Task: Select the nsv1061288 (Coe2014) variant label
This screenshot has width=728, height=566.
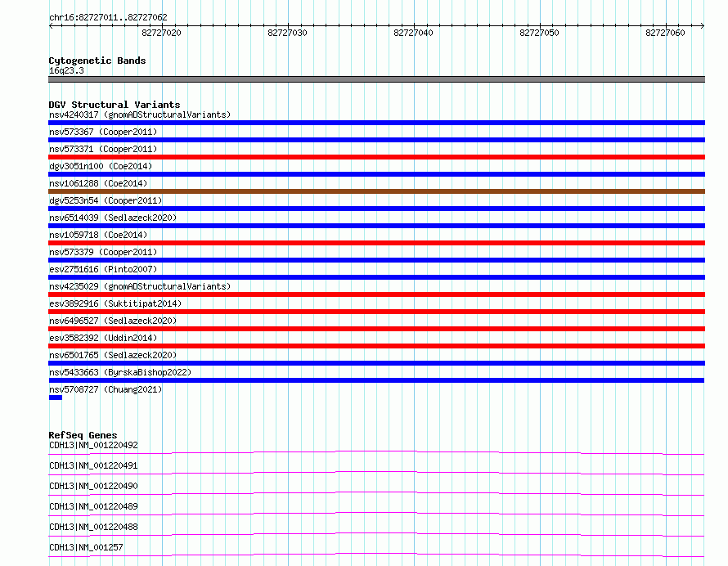Action: pyautogui.click(x=98, y=183)
